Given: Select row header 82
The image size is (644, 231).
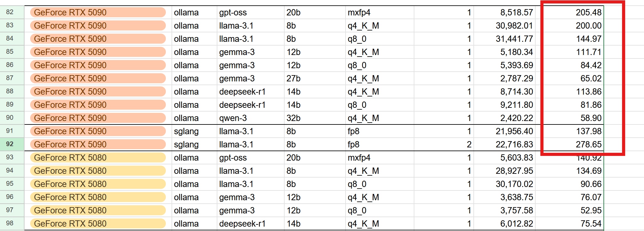Looking at the screenshot, I should (10, 12).
